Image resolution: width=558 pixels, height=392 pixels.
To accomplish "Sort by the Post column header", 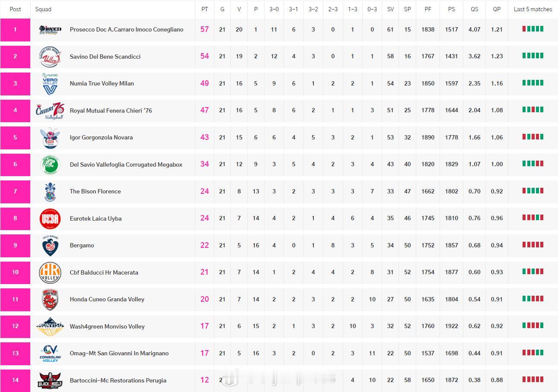I will [16, 9].
